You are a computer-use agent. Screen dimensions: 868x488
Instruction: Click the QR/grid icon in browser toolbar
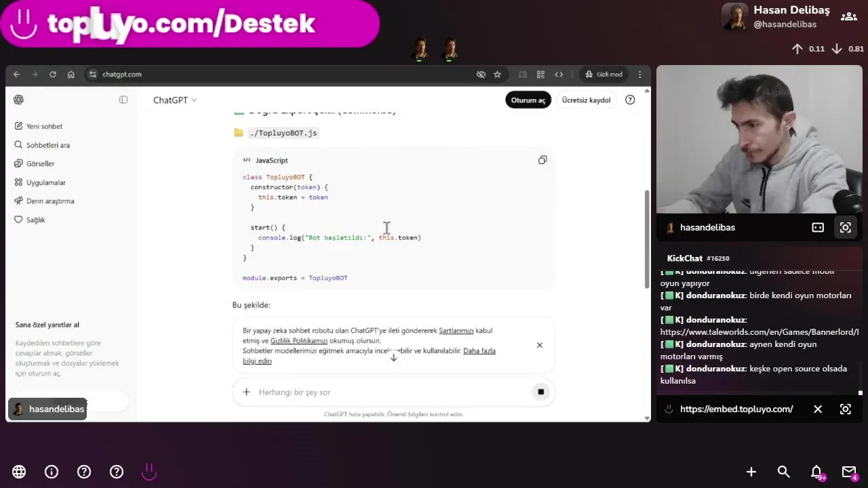point(540,75)
